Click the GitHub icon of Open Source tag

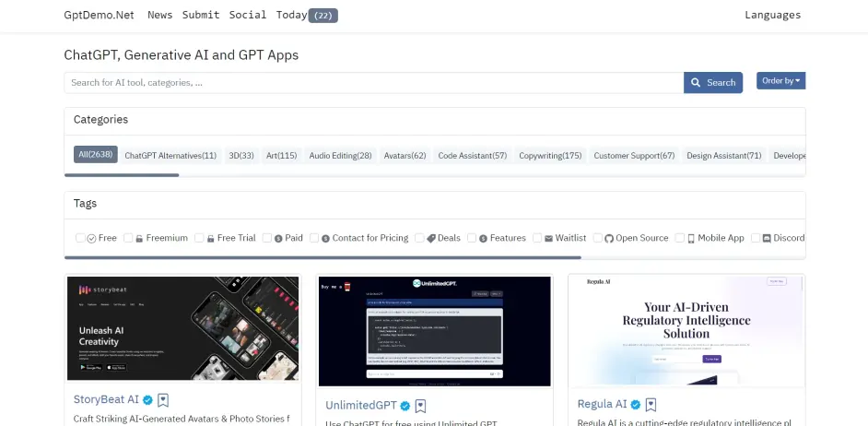tap(609, 238)
